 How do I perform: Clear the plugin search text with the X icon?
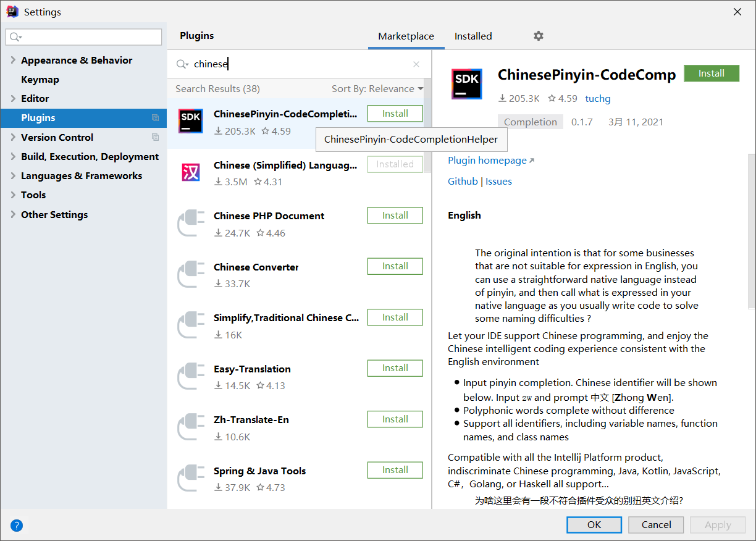click(416, 64)
